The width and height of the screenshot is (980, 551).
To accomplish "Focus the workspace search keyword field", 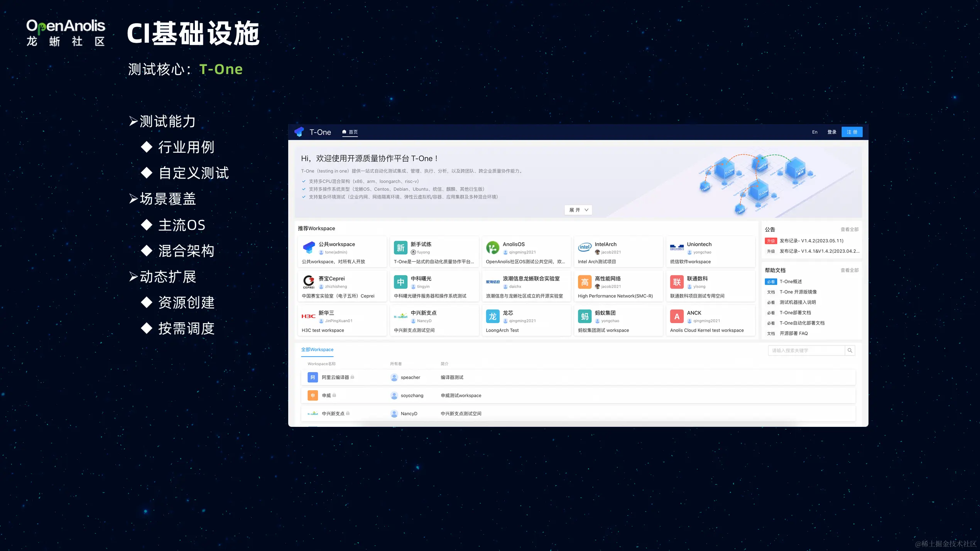I will pyautogui.click(x=806, y=350).
